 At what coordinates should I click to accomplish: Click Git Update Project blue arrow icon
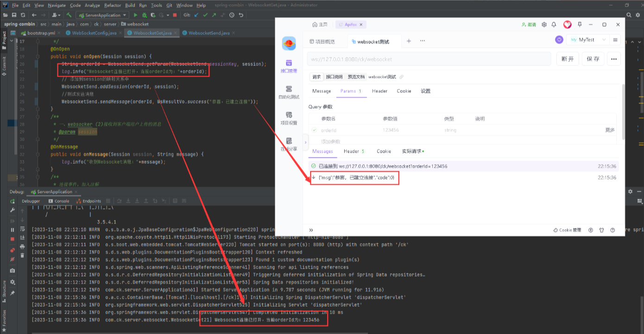tap(196, 15)
